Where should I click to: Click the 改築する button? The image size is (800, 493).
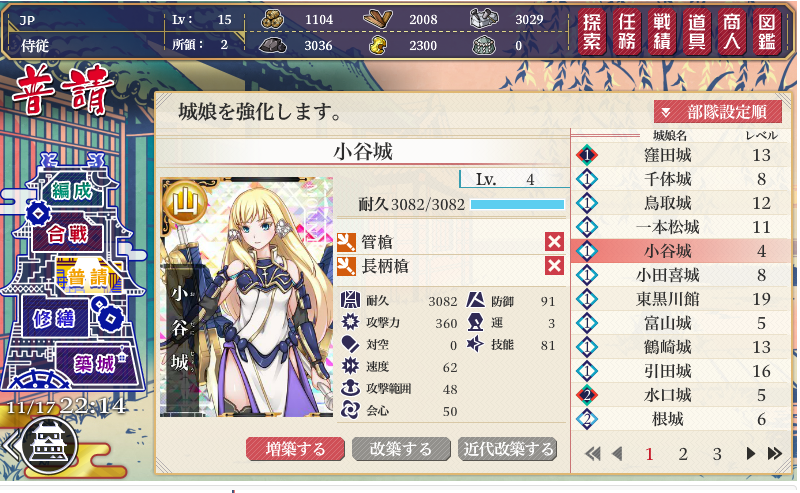pyautogui.click(x=401, y=449)
